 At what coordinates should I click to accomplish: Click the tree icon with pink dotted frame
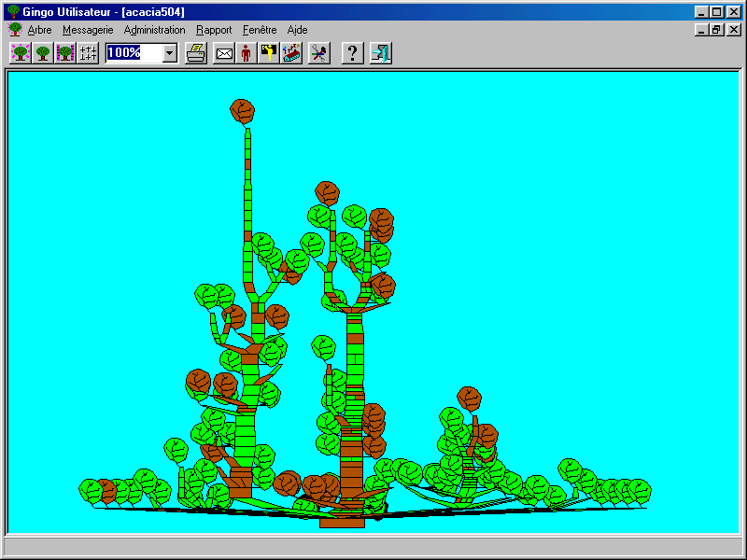tap(20, 53)
